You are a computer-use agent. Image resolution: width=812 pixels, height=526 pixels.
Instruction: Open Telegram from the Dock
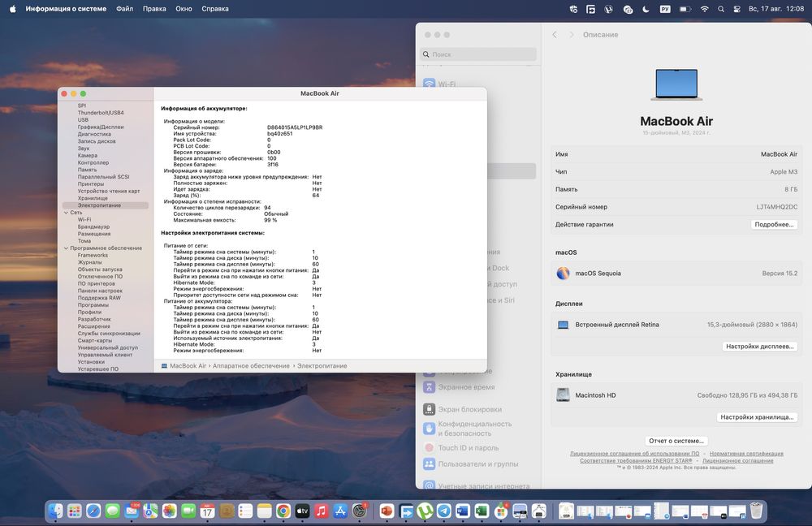[444, 511]
